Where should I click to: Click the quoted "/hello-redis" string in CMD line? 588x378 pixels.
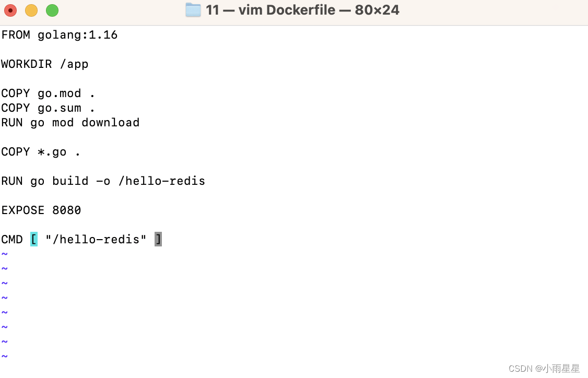coord(96,240)
